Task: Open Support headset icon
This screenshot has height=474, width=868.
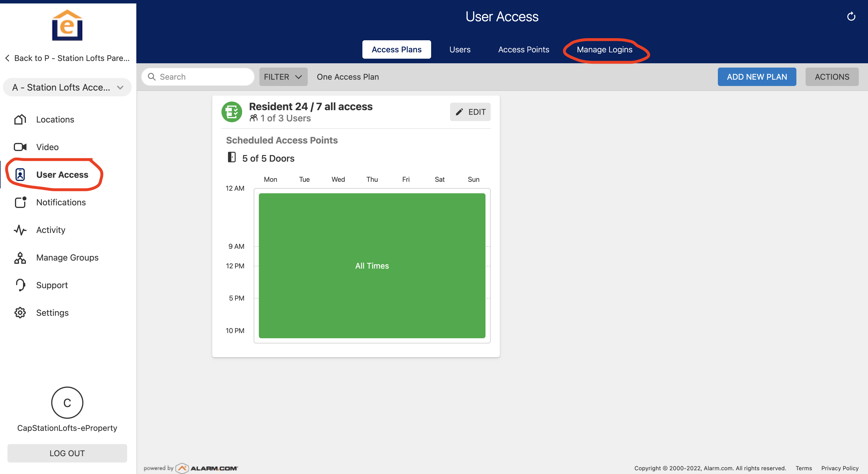Action: click(x=20, y=285)
